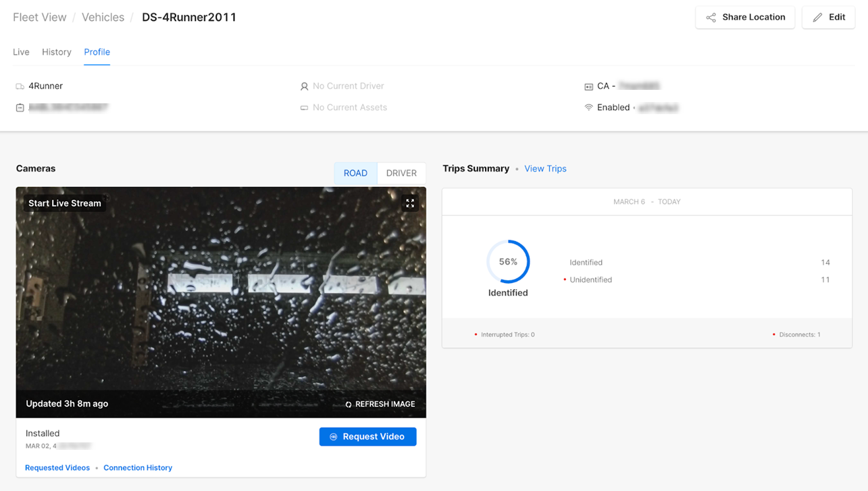Open the Live tab
The width and height of the screenshot is (868, 491).
pos(20,52)
